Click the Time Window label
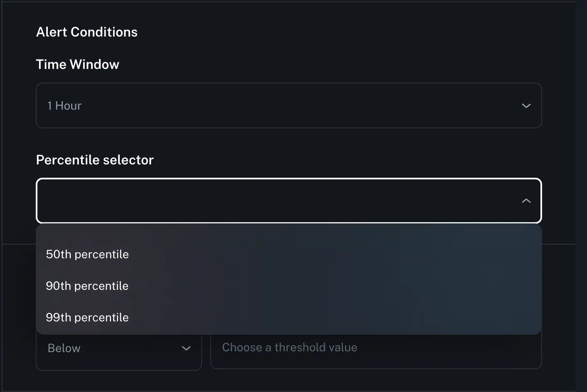This screenshot has width=587, height=392. tap(77, 64)
